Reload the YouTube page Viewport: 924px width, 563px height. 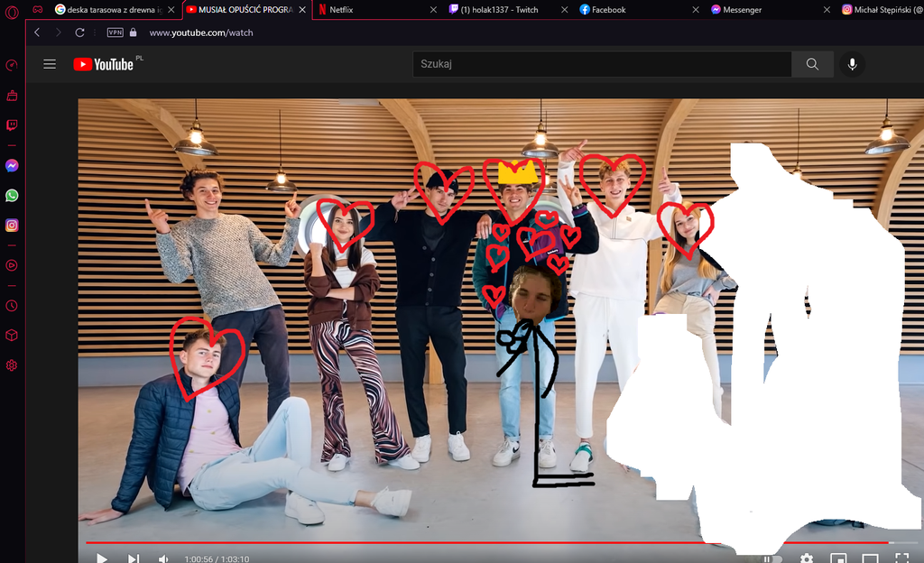79,32
